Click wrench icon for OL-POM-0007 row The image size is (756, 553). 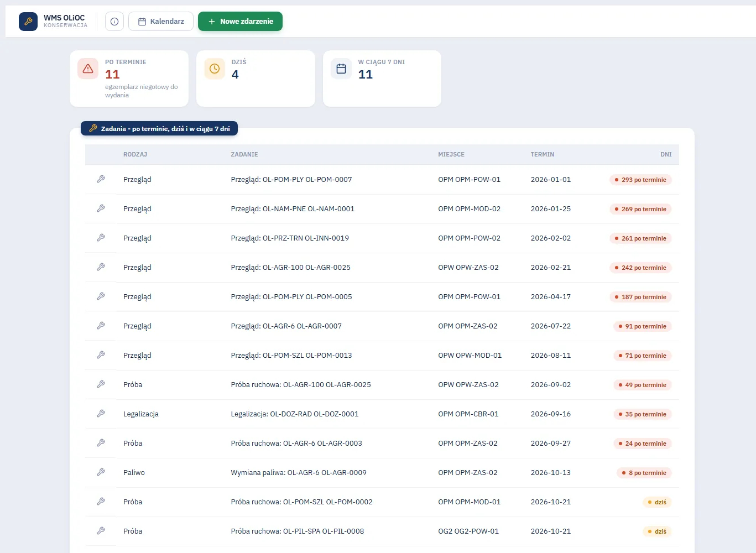pos(101,179)
